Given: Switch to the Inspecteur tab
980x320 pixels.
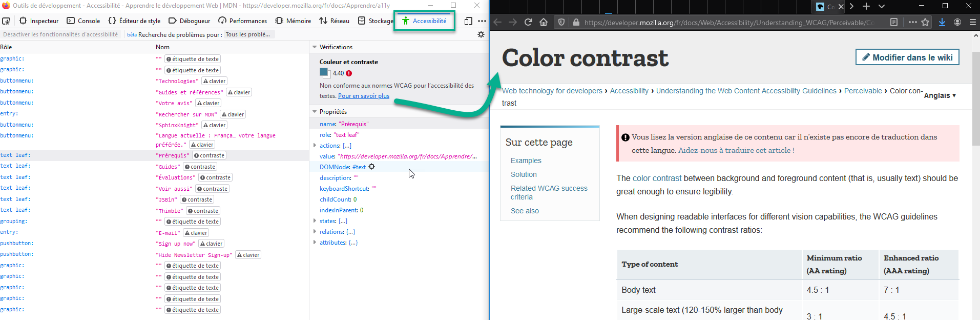Looking at the screenshot, I should point(39,21).
